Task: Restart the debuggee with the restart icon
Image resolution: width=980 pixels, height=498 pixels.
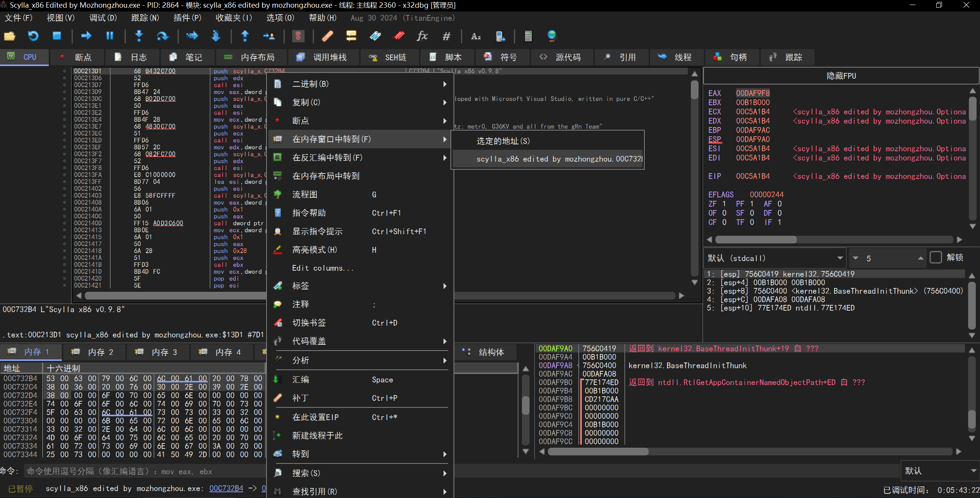Action: coord(33,36)
